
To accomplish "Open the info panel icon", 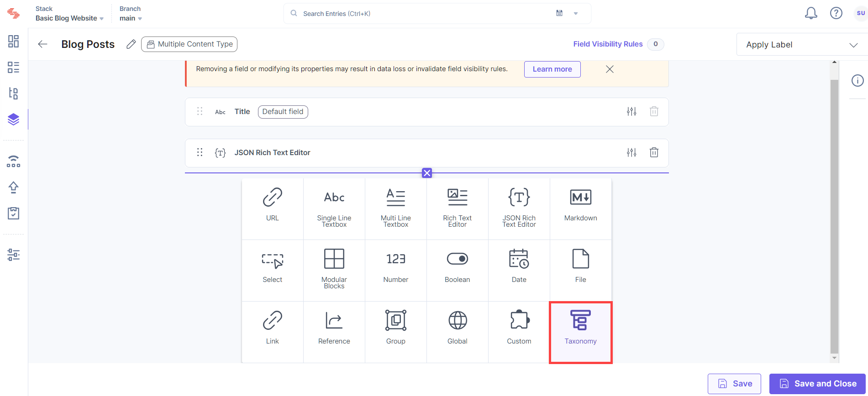I will click(857, 81).
